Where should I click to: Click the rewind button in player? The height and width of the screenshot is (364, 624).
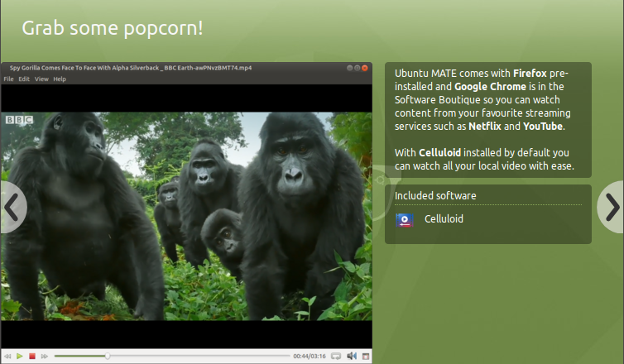pyautogui.click(x=8, y=356)
